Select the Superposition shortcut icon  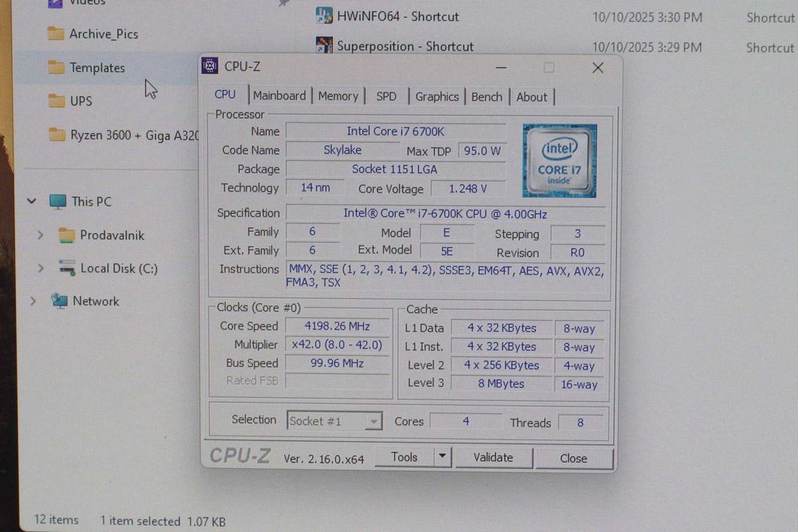(x=324, y=45)
